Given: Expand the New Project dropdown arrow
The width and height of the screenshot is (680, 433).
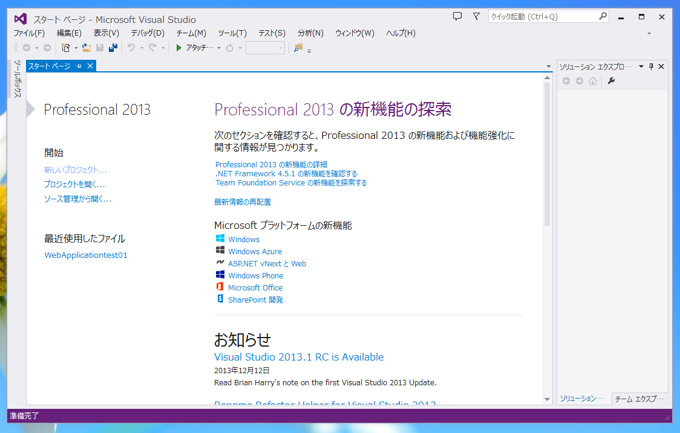Looking at the screenshot, I should click(x=76, y=48).
